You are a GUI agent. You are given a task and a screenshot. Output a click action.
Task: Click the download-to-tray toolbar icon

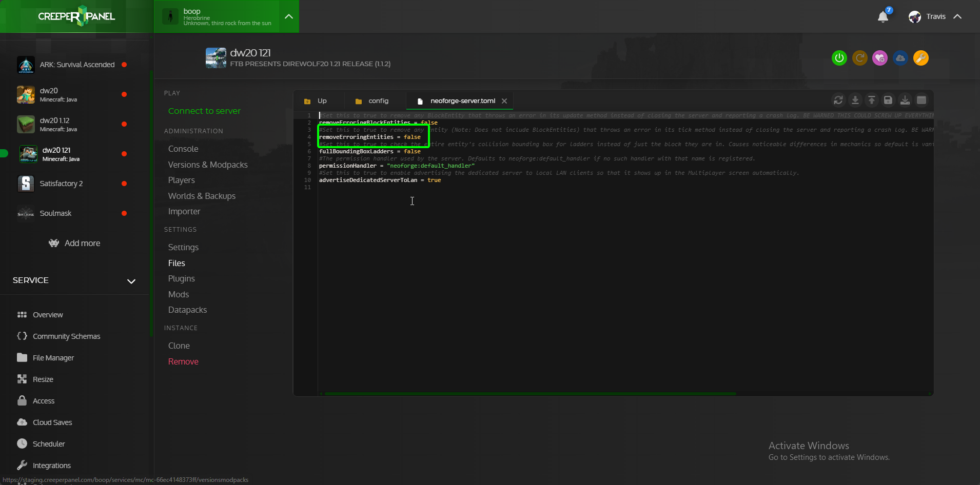click(x=905, y=100)
